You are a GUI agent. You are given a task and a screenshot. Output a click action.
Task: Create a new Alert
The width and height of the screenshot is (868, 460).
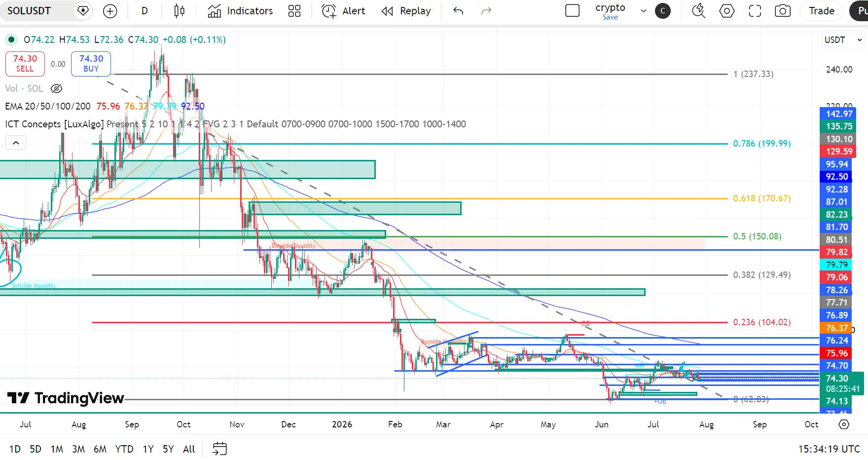click(343, 11)
